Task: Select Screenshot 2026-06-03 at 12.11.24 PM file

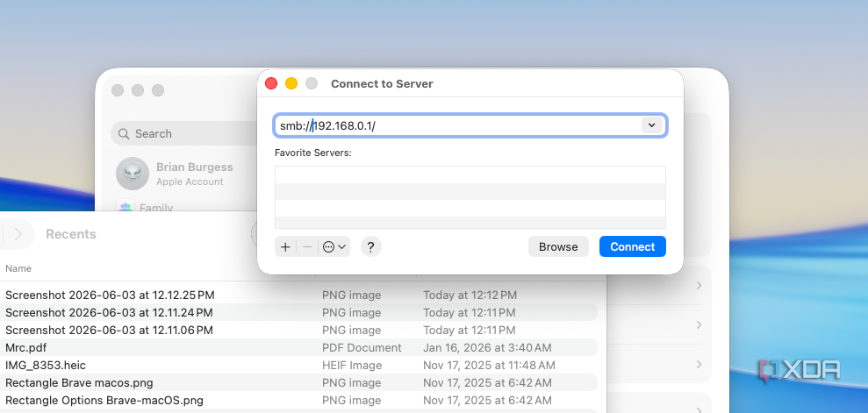Action: tap(109, 312)
